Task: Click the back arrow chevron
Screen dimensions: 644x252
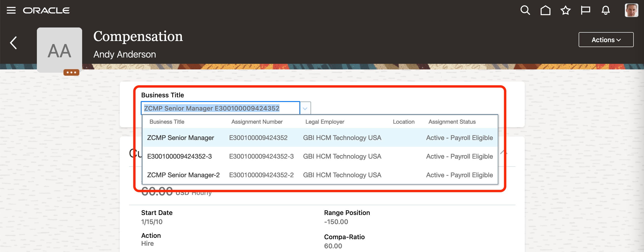Action: [14, 43]
